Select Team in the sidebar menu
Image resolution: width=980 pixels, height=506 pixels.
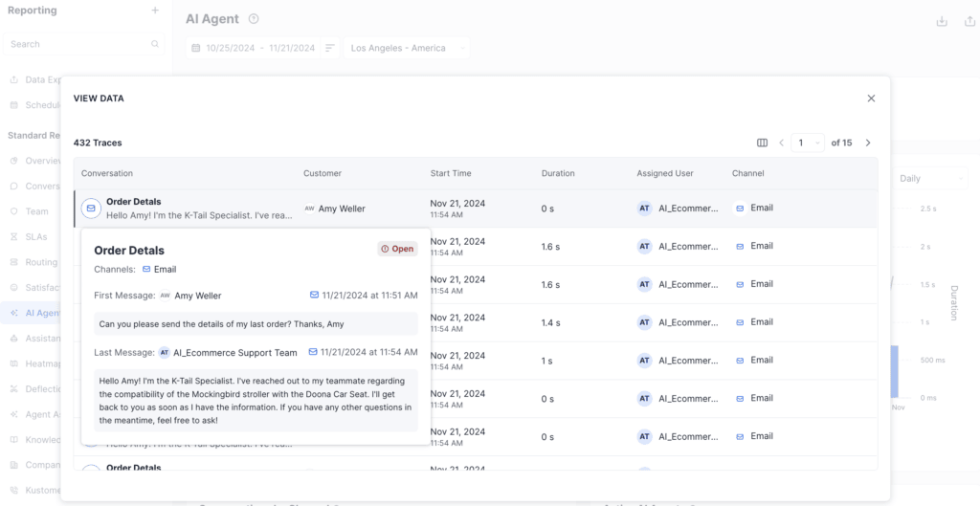click(36, 211)
